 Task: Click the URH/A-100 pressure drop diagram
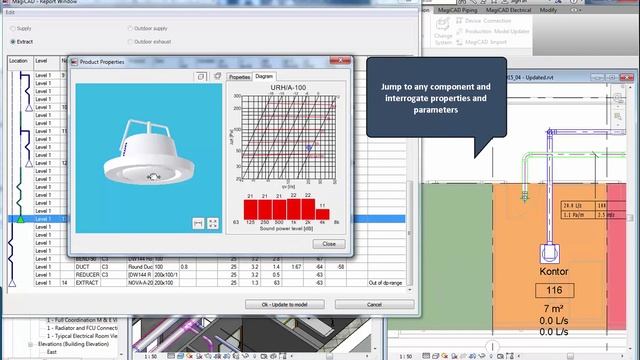click(x=288, y=137)
